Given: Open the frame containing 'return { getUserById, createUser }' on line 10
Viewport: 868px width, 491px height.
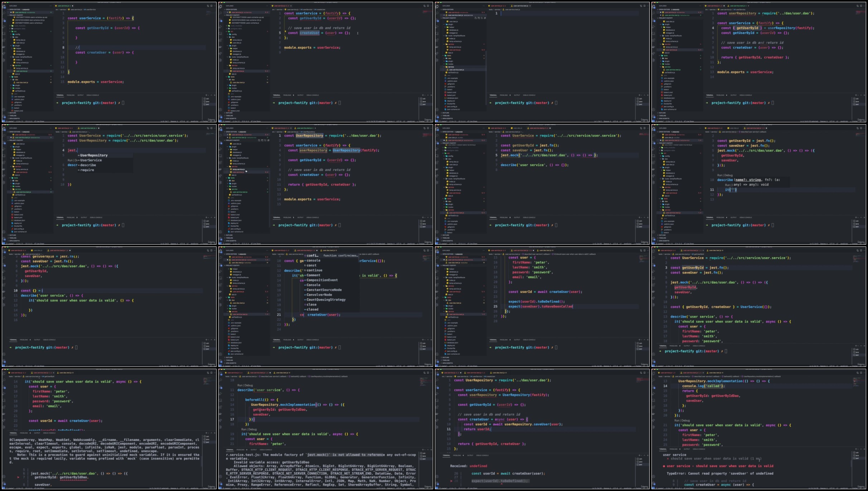Looking at the screenshot, I should tap(759, 62).
